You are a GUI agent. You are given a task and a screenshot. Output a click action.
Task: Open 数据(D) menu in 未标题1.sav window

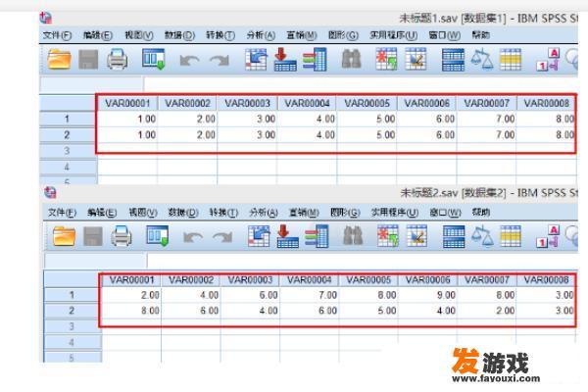(179, 35)
